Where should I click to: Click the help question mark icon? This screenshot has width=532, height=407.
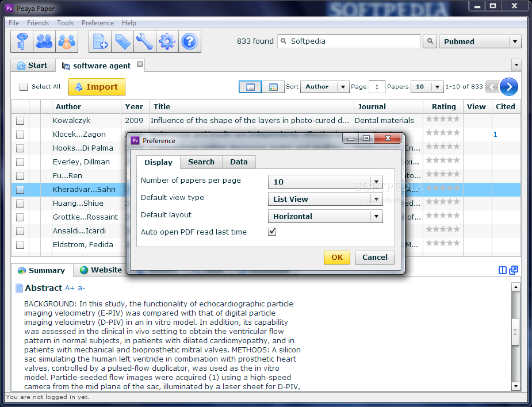click(190, 41)
